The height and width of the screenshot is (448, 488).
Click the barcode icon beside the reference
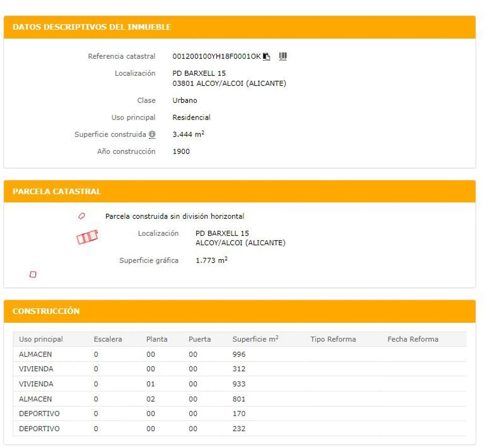(282, 56)
